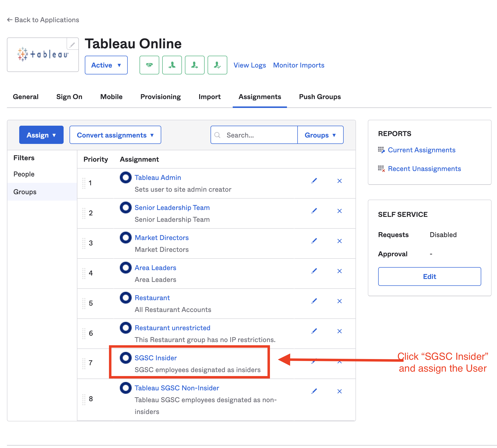Select the Groups filter in left panel

pyautogui.click(x=25, y=191)
